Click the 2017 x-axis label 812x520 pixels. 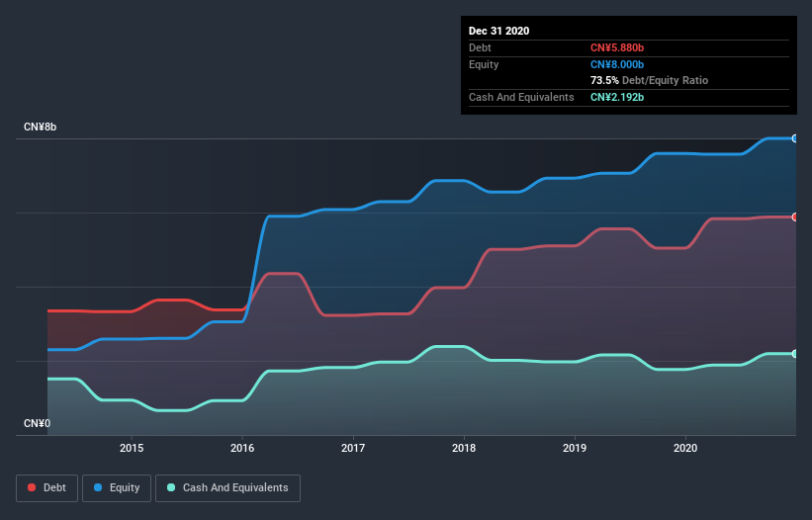(353, 448)
